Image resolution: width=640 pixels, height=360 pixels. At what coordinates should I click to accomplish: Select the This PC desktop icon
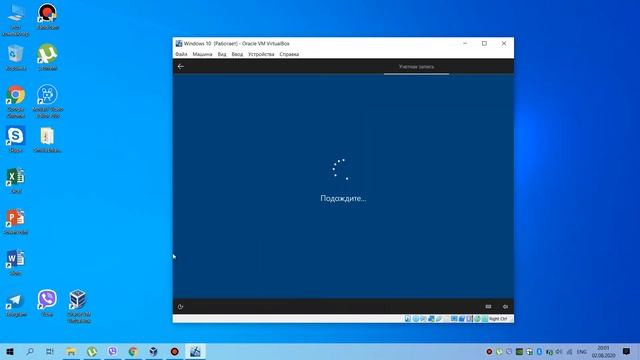pyautogui.click(x=16, y=20)
